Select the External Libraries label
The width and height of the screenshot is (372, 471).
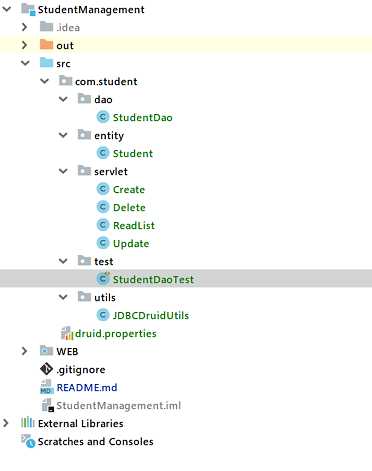click(81, 423)
